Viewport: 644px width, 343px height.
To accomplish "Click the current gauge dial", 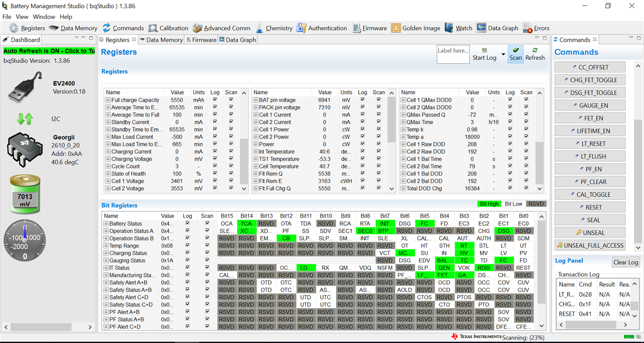I will 25,241.
